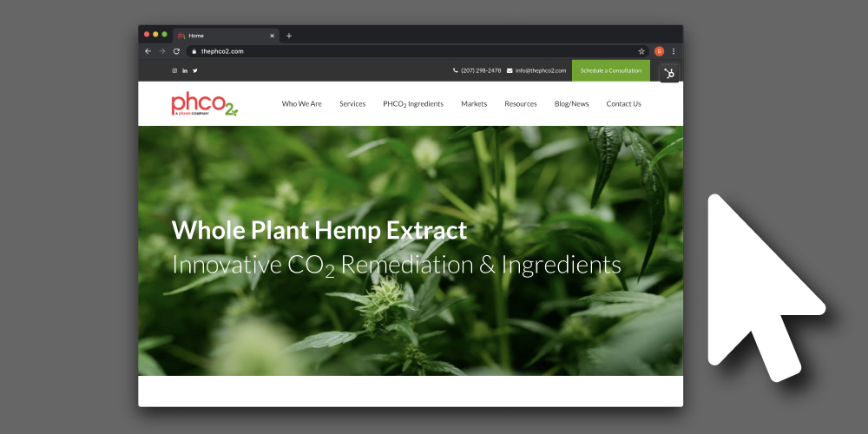Select the Home browser tab

[226, 36]
